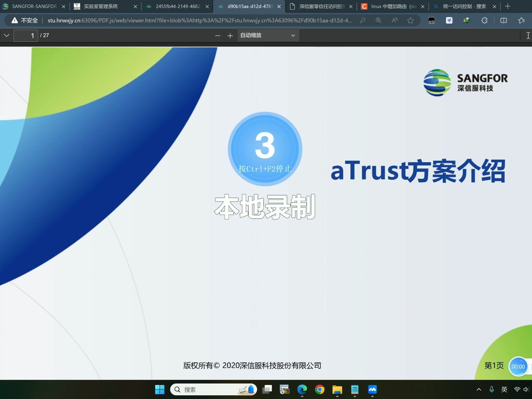
Task: Switch the 英 input method indicator
Action: coord(504,389)
